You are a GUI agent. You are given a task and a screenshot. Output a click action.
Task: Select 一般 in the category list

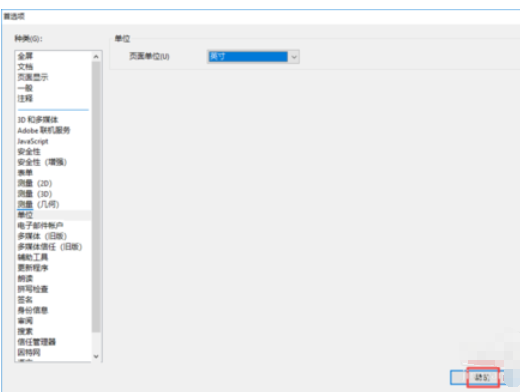coord(25,88)
